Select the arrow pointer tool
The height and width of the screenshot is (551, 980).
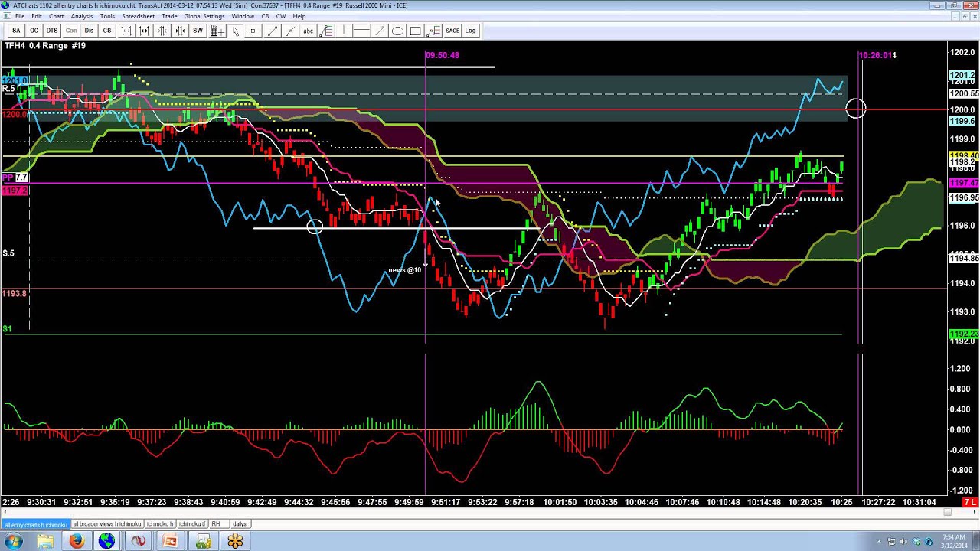click(x=236, y=31)
